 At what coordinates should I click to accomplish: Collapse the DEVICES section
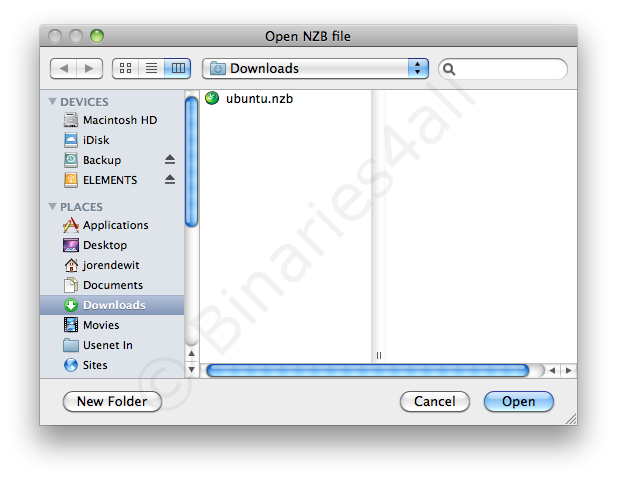pos(52,102)
